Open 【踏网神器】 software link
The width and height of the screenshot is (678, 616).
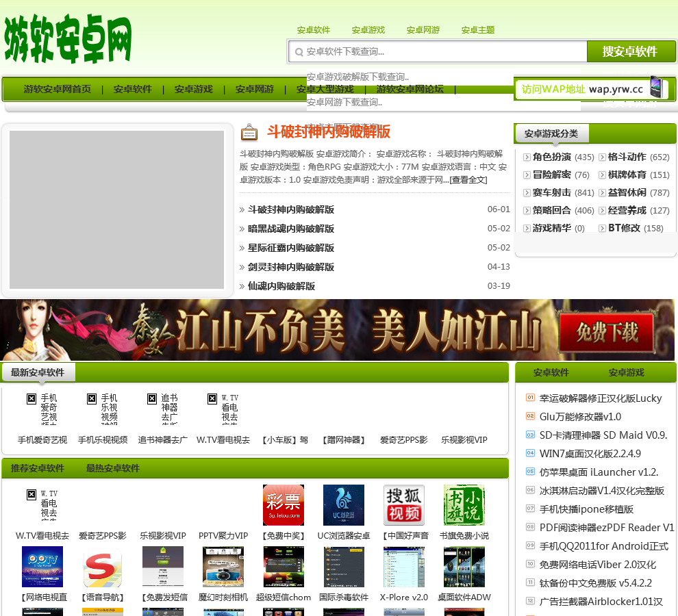(x=344, y=440)
